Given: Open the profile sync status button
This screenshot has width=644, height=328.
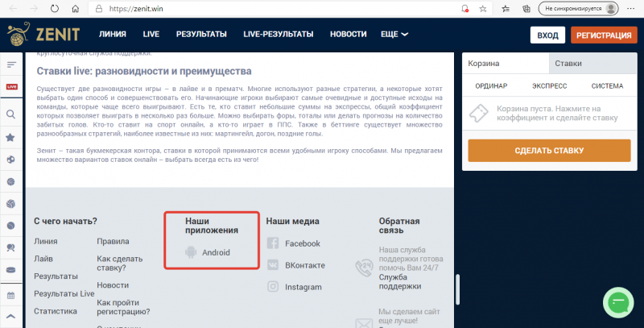Looking at the screenshot, I should [x=578, y=9].
